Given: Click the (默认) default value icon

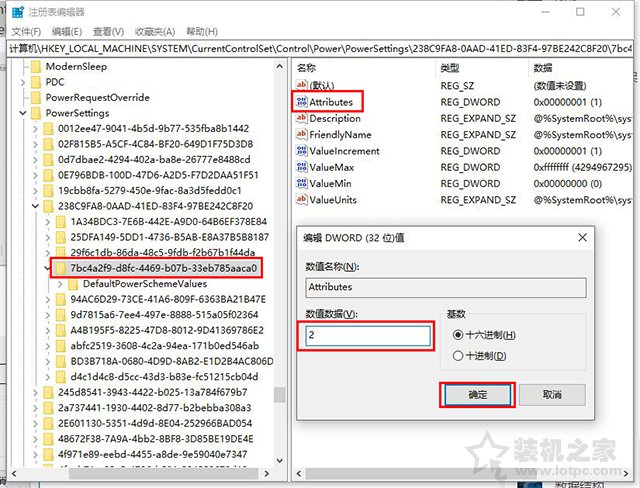Looking at the screenshot, I should tap(302, 85).
